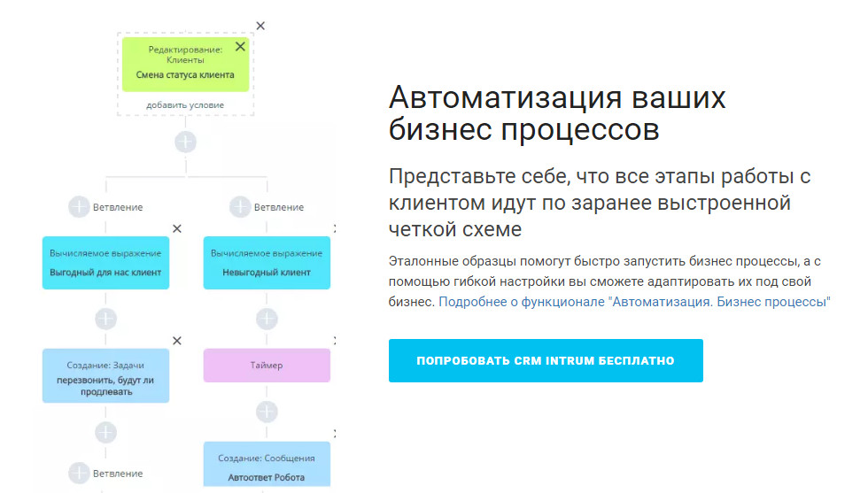Select the pink Таймер block
Image resolution: width=868 pixels, height=493 pixels.
click(267, 365)
